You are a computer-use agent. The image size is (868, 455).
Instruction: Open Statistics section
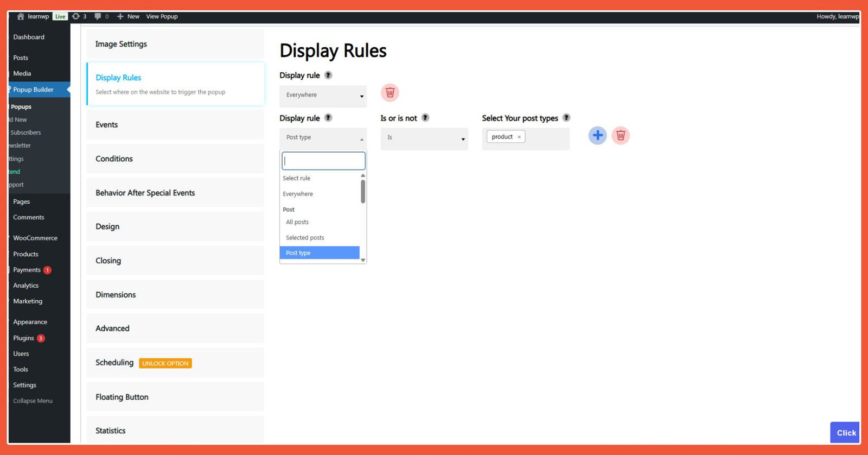(175, 430)
